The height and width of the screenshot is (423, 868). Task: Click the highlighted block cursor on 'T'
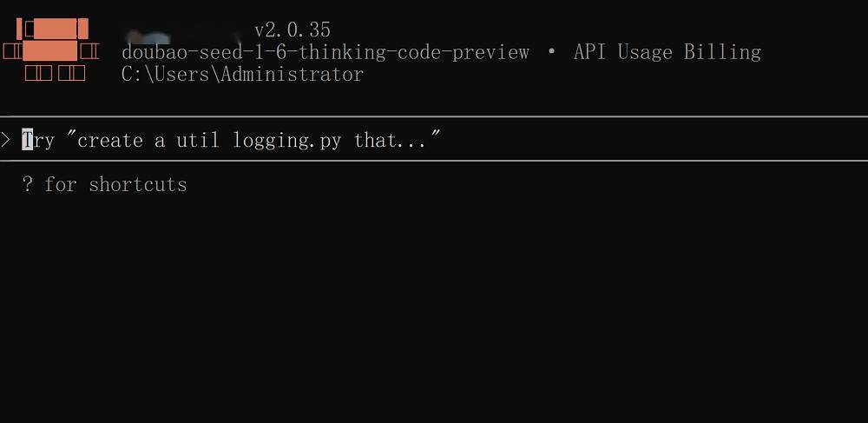pyautogui.click(x=27, y=140)
